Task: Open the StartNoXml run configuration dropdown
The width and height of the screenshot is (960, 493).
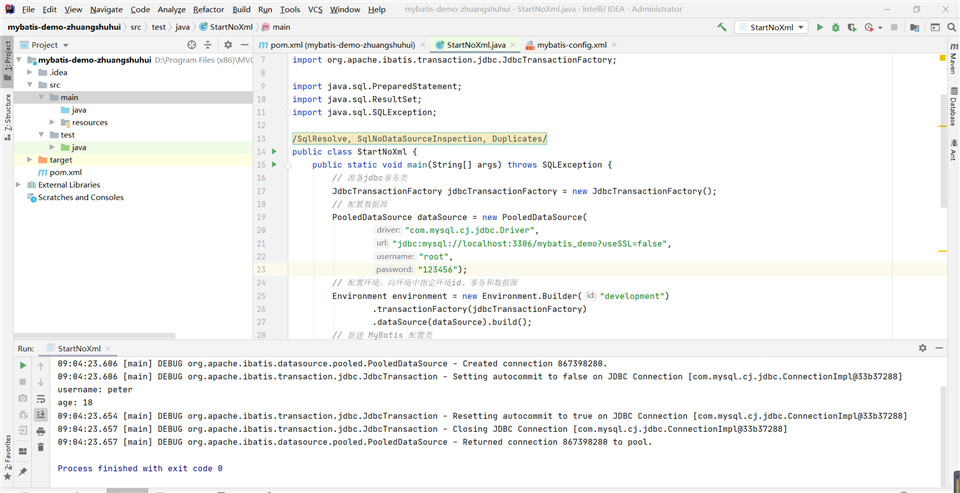Action: (x=771, y=28)
